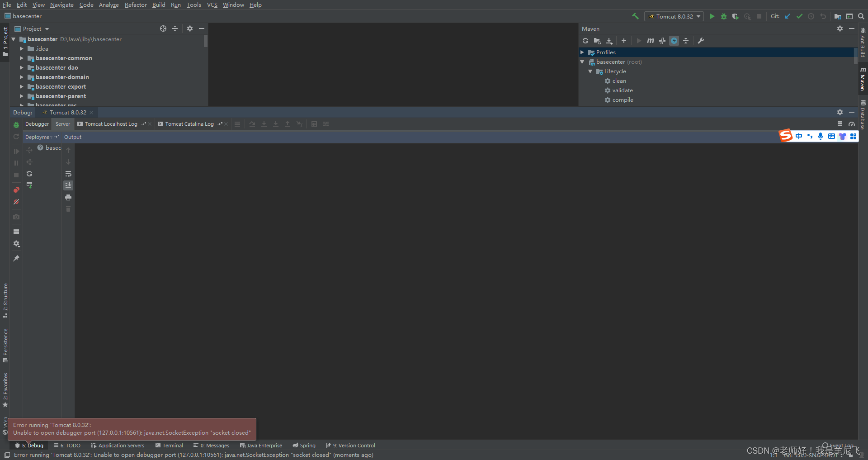Open Debug panel settings gear in left strip
The image size is (868, 460).
click(16, 244)
